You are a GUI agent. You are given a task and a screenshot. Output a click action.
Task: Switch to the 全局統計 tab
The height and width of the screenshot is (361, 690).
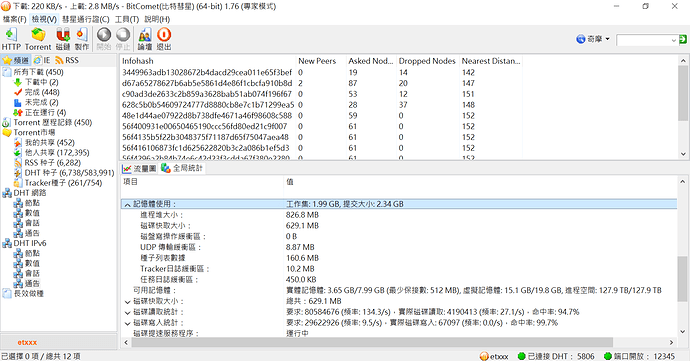pyautogui.click(x=182, y=168)
